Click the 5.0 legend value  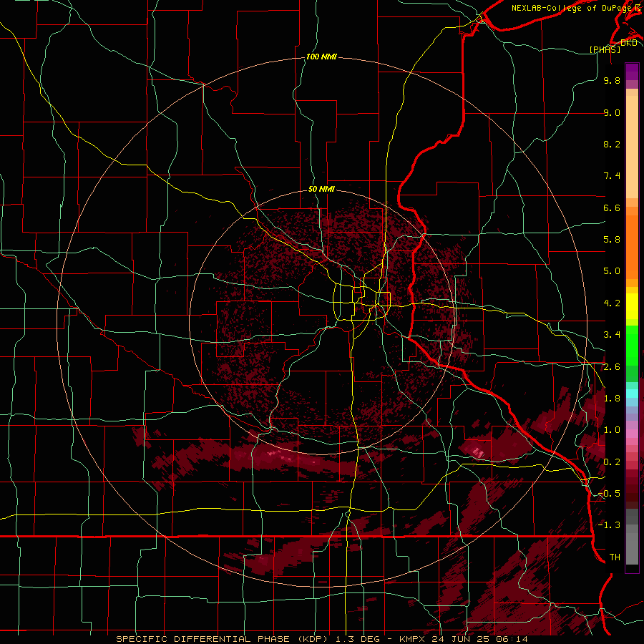tap(612, 271)
